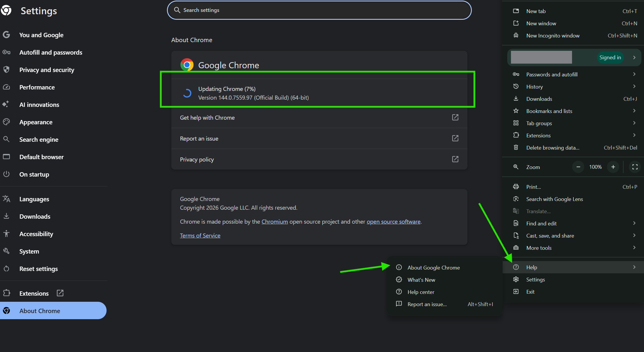Viewport: 644px width, 352px height.
Task: Click the Performance speedometer icon in sidebar
Action: pyautogui.click(x=6, y=87)
